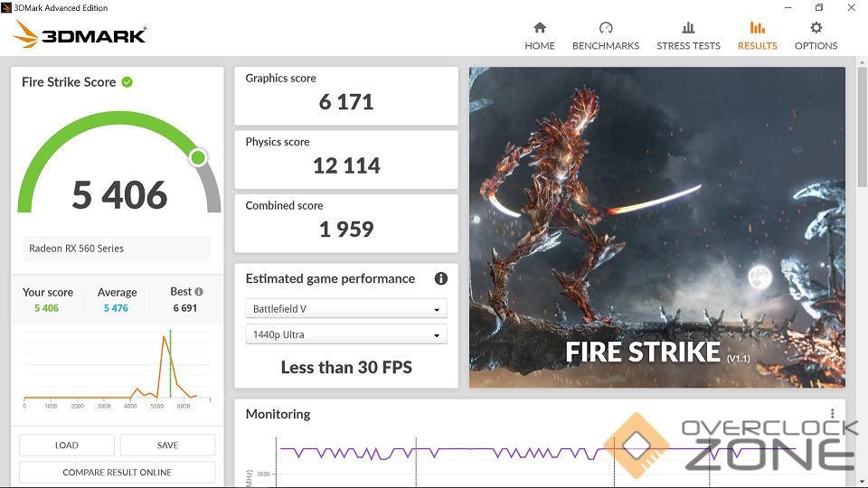Restore down the 3DMark window

819,7
